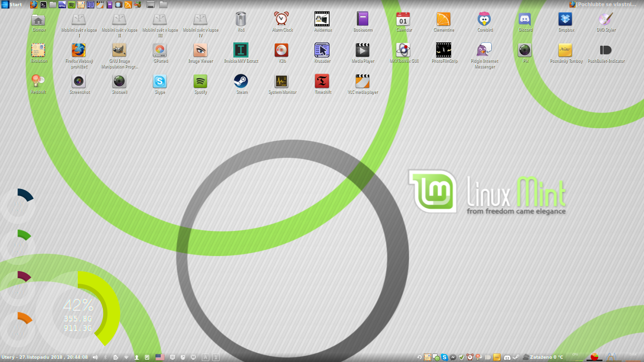644x362 pixels.
Task: Launch DVD Styler from the desktop
Action: point(606,23)
